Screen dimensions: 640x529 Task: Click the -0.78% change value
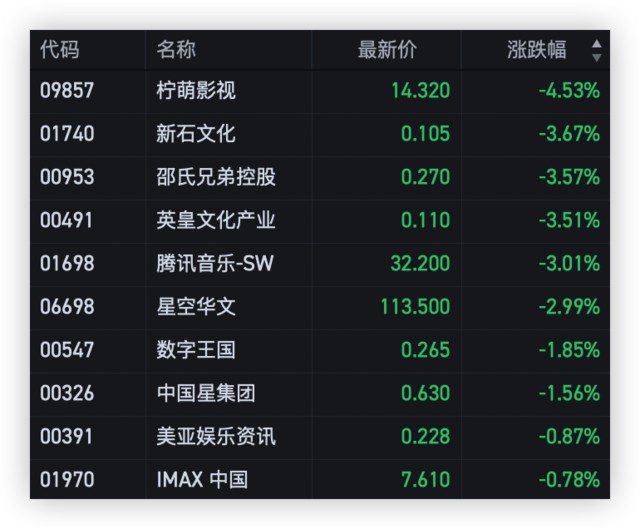point(569,480)
